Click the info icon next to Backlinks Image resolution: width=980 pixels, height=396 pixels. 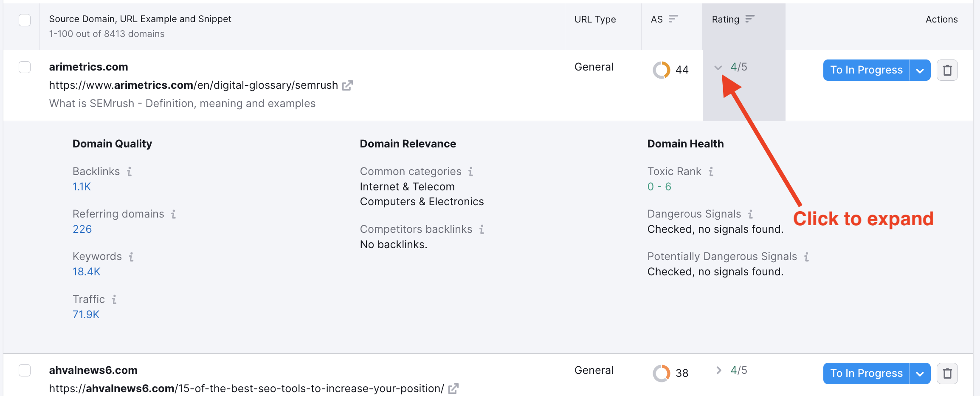pos(129,172)
